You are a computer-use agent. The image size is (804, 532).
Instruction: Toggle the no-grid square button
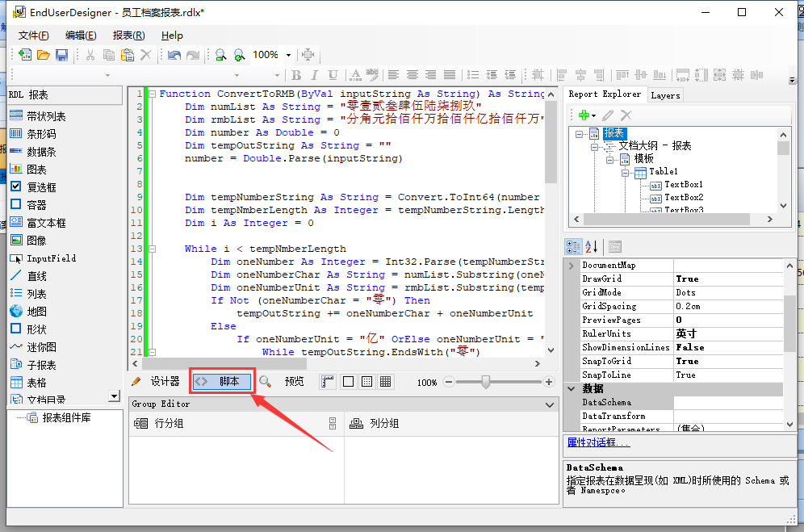(x=348, y=382)
